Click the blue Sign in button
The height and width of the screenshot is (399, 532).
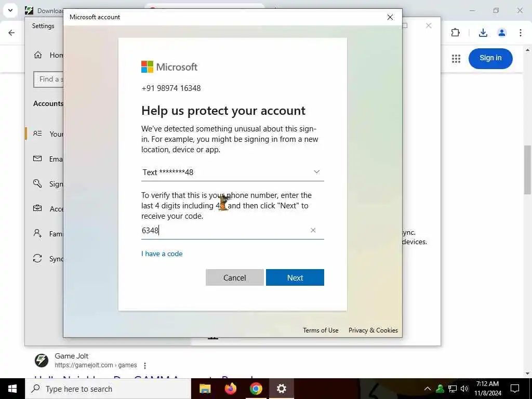[490, 58]
